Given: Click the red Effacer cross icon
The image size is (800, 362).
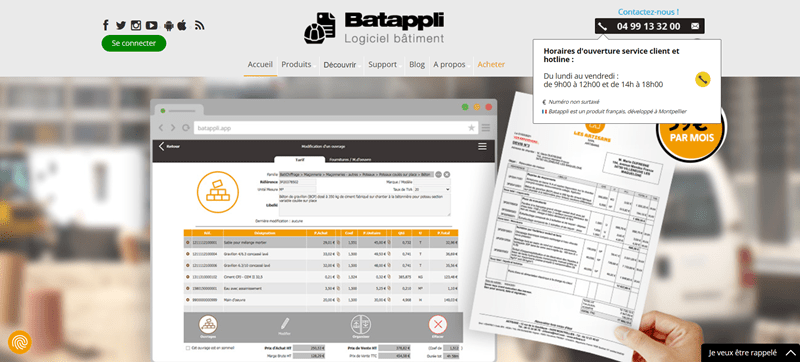Looking at the screenshot, I should point(438,325).
